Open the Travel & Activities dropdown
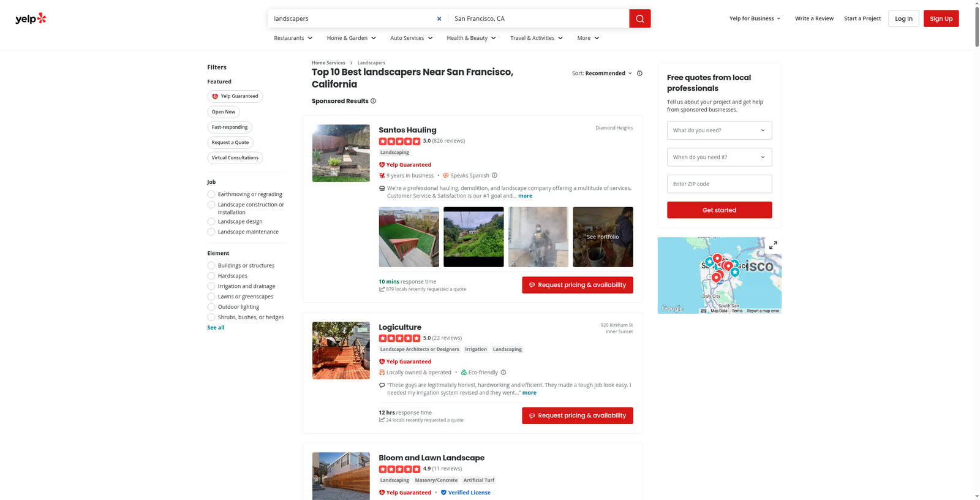The height and width of the screenshot is (500, 980). (x=537, y=38)
